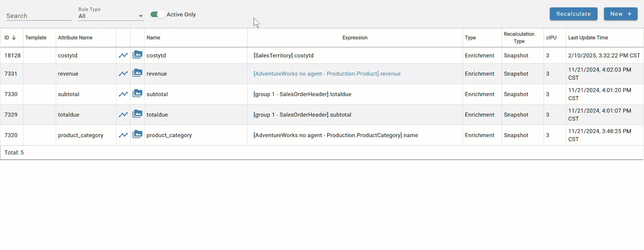Screen dimensions: 644x250
Task: Sort by Type column header
Action: point(470,38)
